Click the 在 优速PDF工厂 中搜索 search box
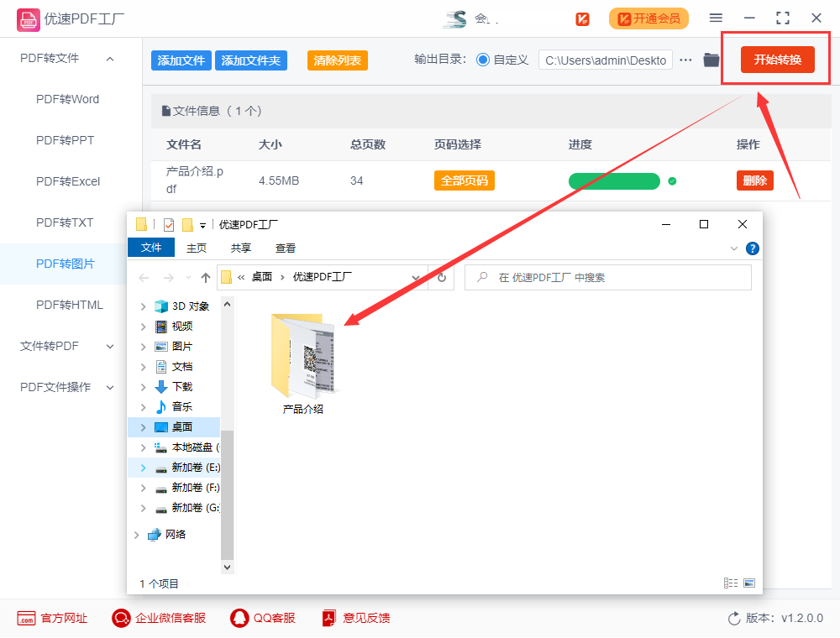The width and height of the screenshot is (840, 638). (x=608, y=277)
